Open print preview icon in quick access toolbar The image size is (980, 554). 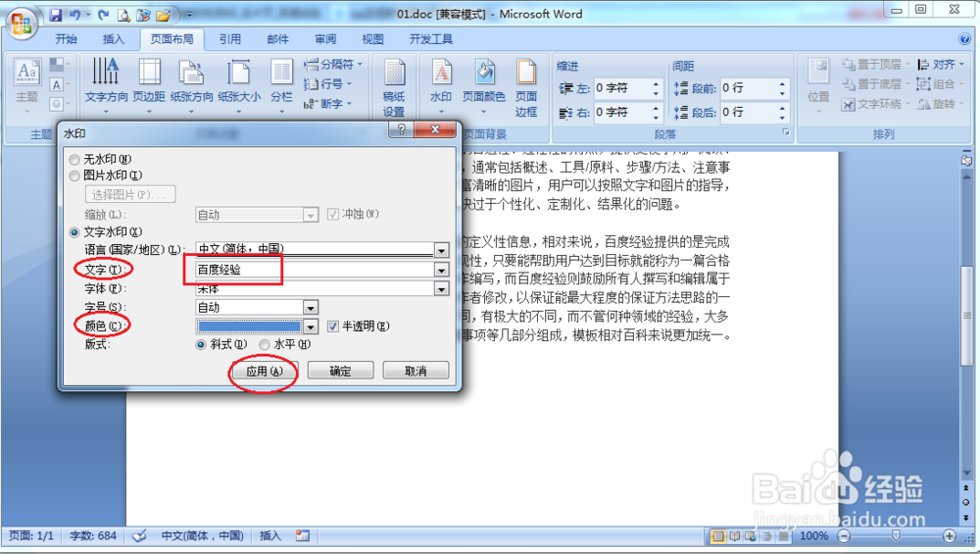click(x=123, y=15)
